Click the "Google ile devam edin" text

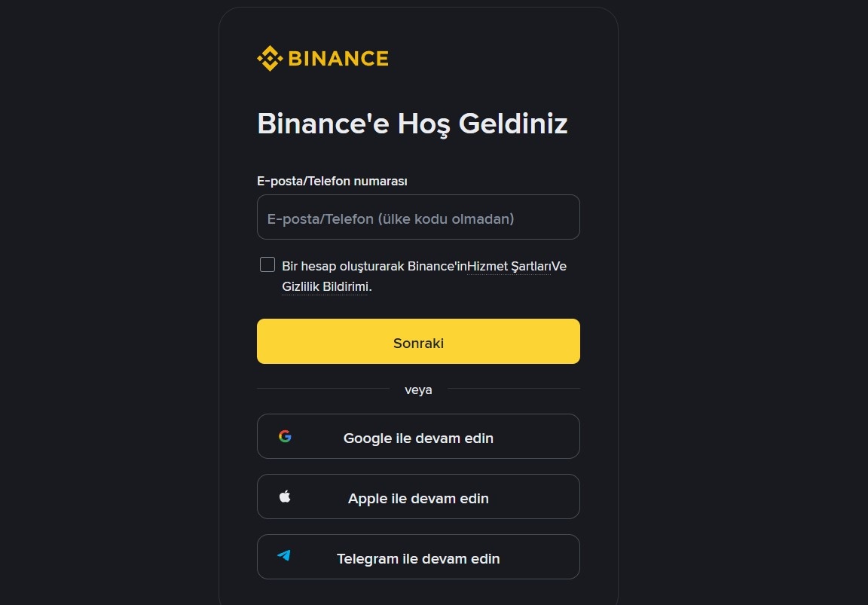tap(418, 438)
